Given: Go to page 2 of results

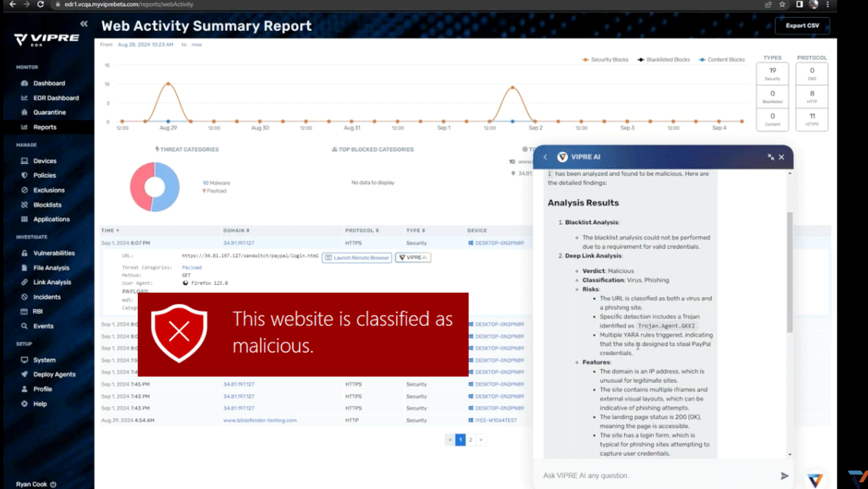Looking at the screenshot, I should 470,440.
